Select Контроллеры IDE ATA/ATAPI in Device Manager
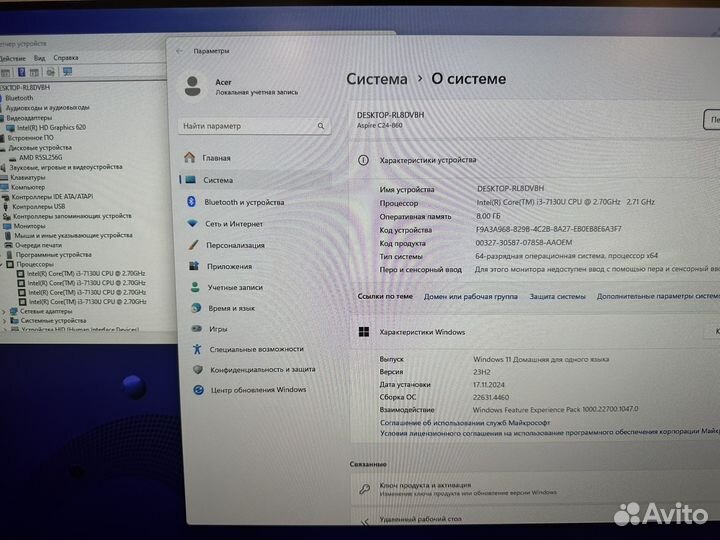Image resolution: width=720 pixels, height=540 pixels. 52,197
